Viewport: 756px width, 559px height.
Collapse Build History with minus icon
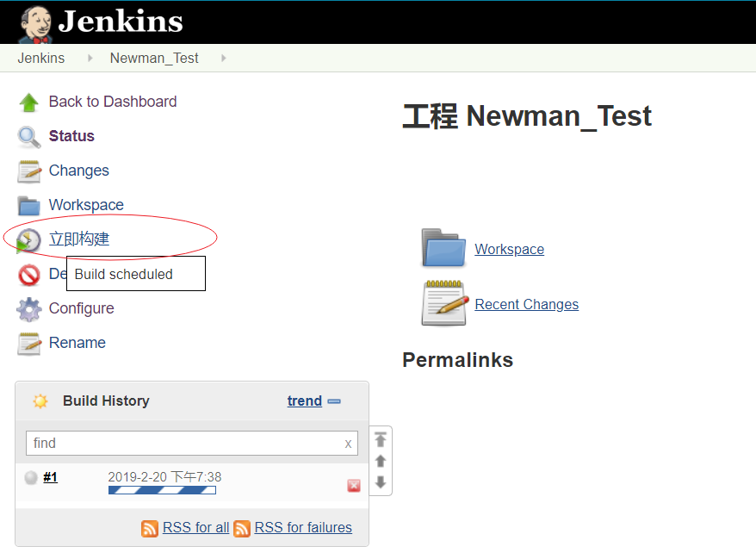(x=334, y=401)
